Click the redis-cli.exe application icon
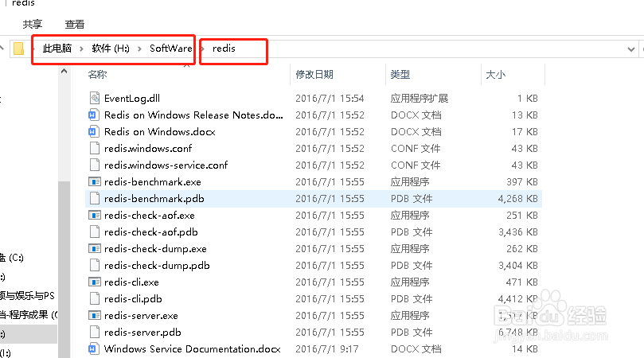Image resolution: width=644 pixels, height=358 pixels. (95, 282)
